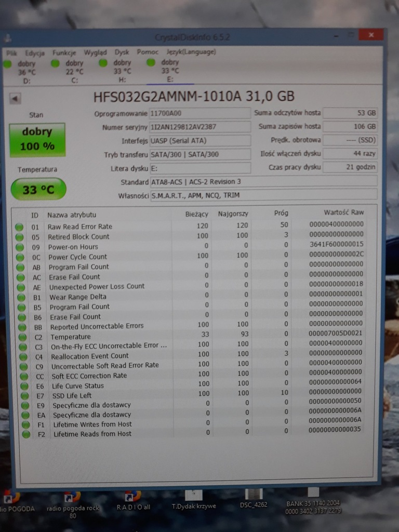The image size is (399, 532).
Task: Click status icon of Retired Block Count
Action: [19, 237]
